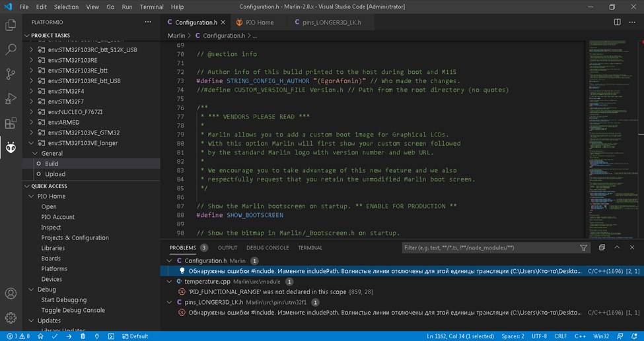The image size is (644, 341).
Task: Collapse the QUICK ACCESS section
Action: [27, 186]
